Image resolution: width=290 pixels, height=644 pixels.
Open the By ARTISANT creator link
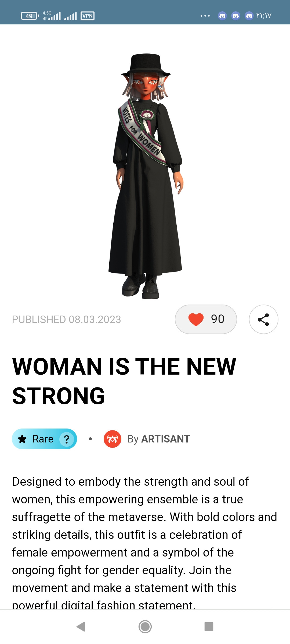pyautogui.click(x=159, y=439)
